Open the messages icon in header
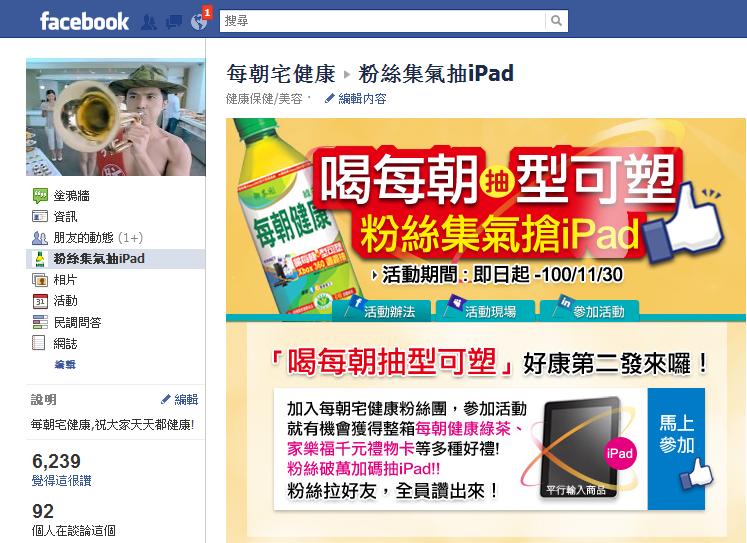The image size is (747, 543). tap(173, 22)
